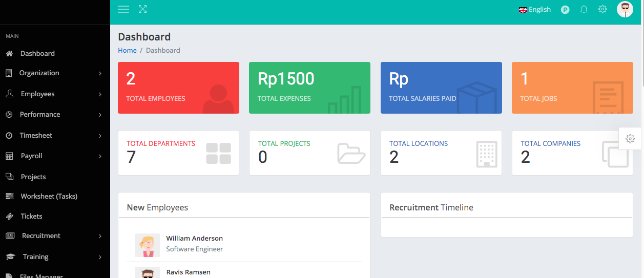The width and height of the screenshot is (644, 278).
Task: Open the user profile avatar menu
Action: [x=625, y=9]
